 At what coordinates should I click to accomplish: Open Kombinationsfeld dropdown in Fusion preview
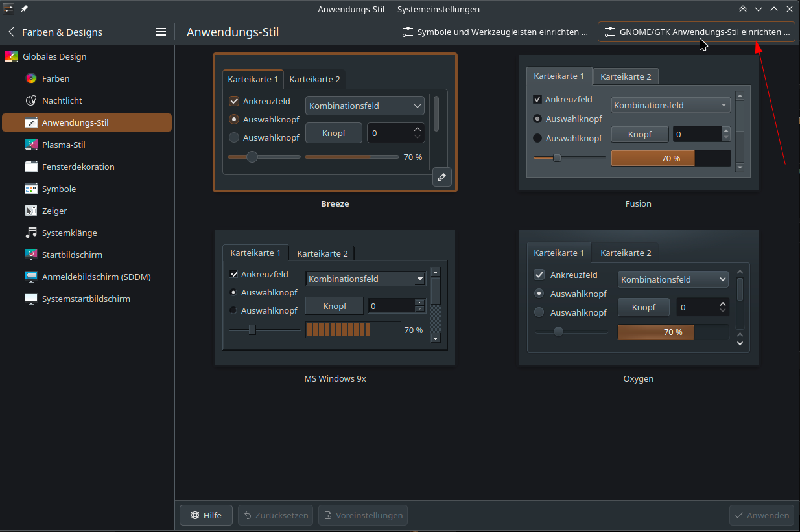point(671,105)
